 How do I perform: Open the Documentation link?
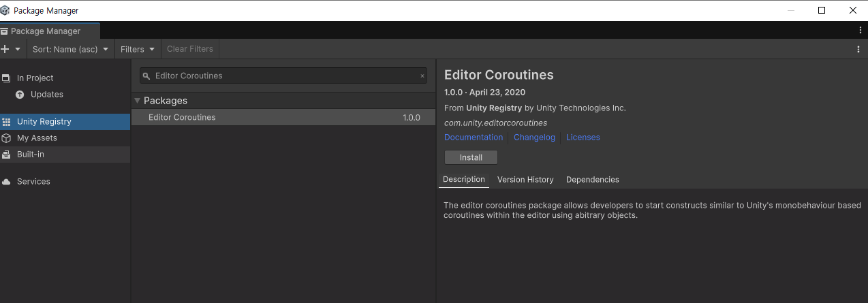(x=474, y=138)
